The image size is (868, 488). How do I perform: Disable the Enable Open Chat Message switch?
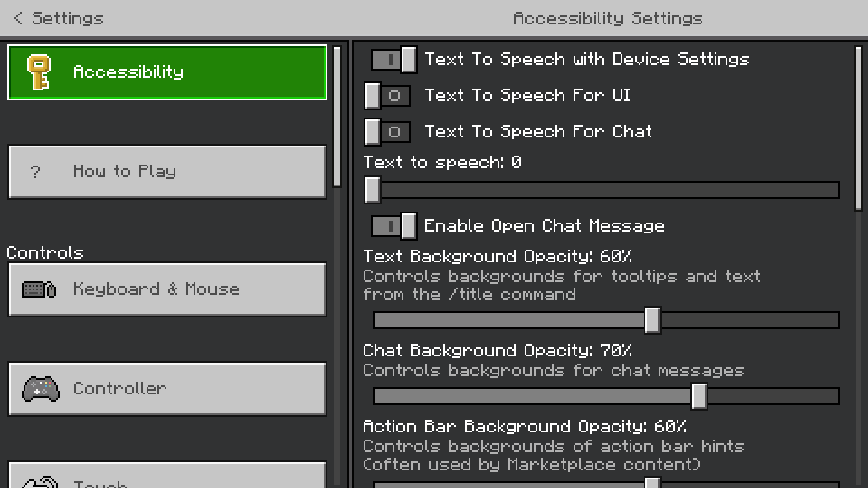click(x=394, y=226)
